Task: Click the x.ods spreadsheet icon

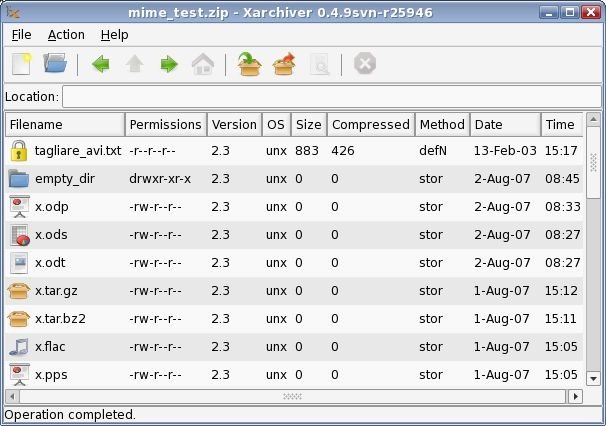Action: pos(19,235)
